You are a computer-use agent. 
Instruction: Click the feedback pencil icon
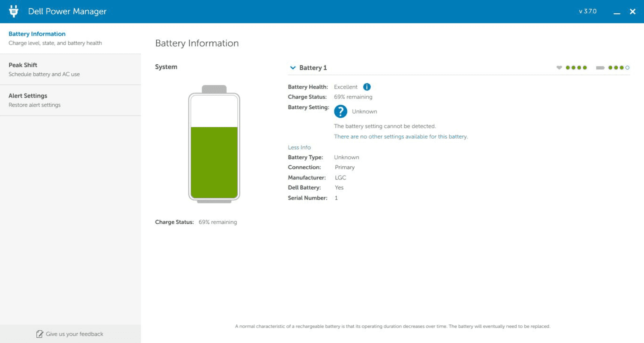[x=40, y=334]
